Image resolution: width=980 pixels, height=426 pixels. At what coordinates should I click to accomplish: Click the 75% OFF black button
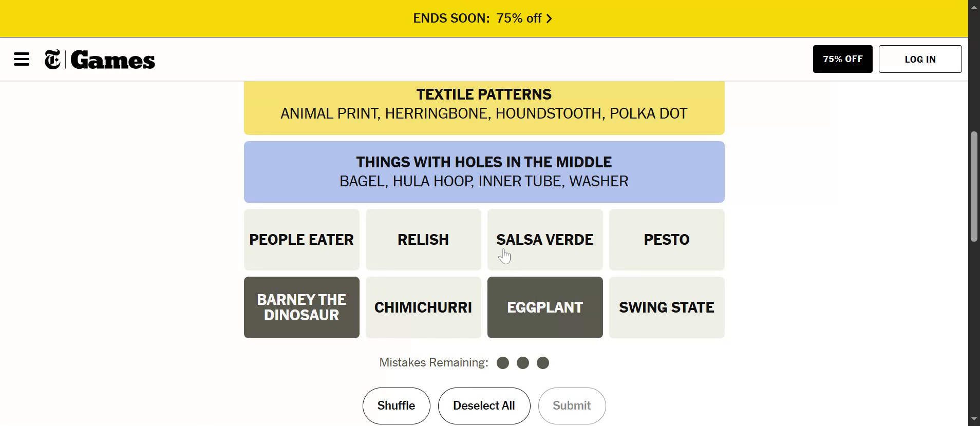(x=842, y=59)
